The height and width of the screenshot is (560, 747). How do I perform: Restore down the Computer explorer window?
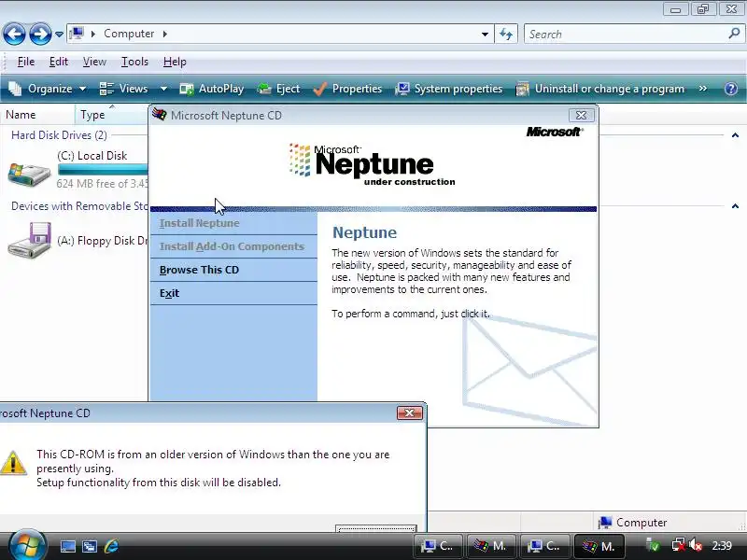[x=703, y=9]
